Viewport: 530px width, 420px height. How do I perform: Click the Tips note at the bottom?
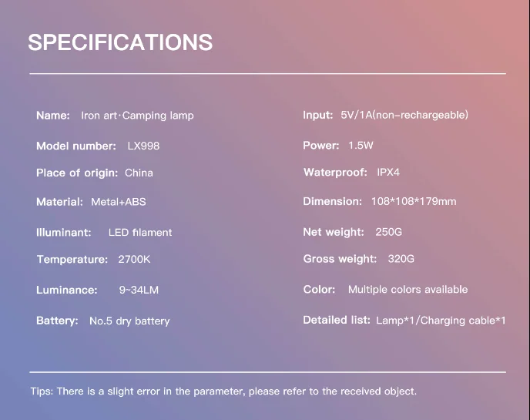223,391
